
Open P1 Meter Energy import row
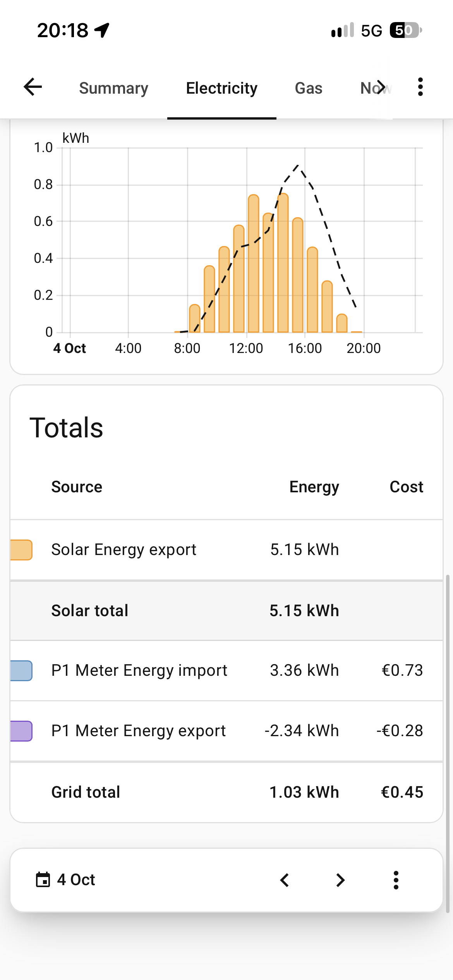click(x=226, y=670)
